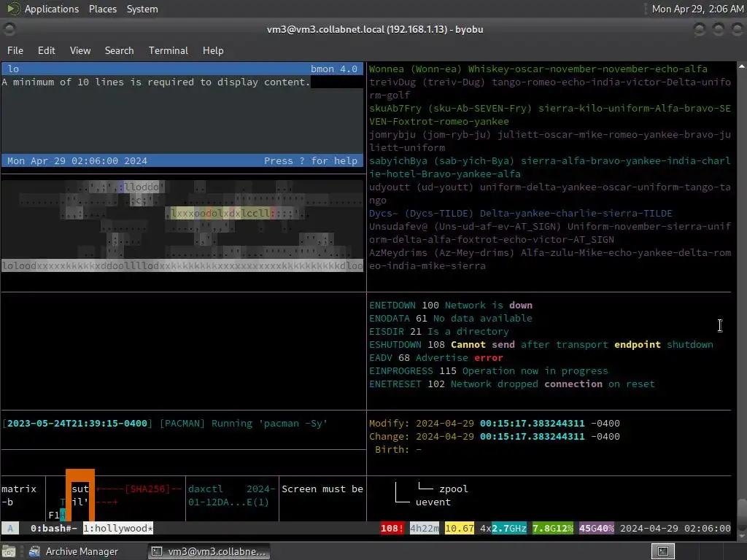
Task: Click the Birth: - line
Action: [398, 449]
